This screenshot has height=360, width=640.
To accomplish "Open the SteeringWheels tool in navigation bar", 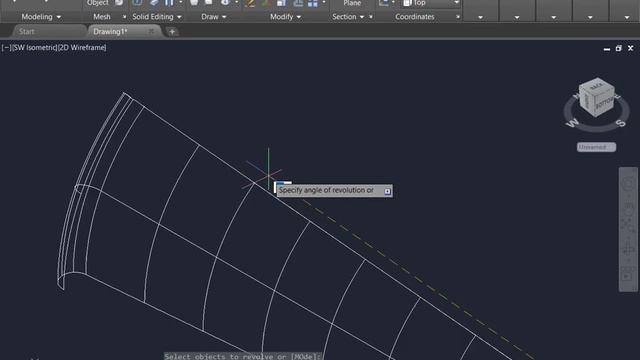I will (628, 183).
